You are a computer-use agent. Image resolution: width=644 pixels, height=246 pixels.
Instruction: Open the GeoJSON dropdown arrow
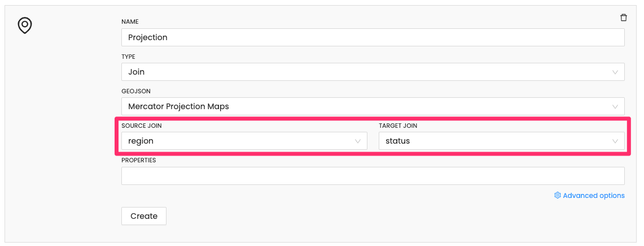pos(615,106)
